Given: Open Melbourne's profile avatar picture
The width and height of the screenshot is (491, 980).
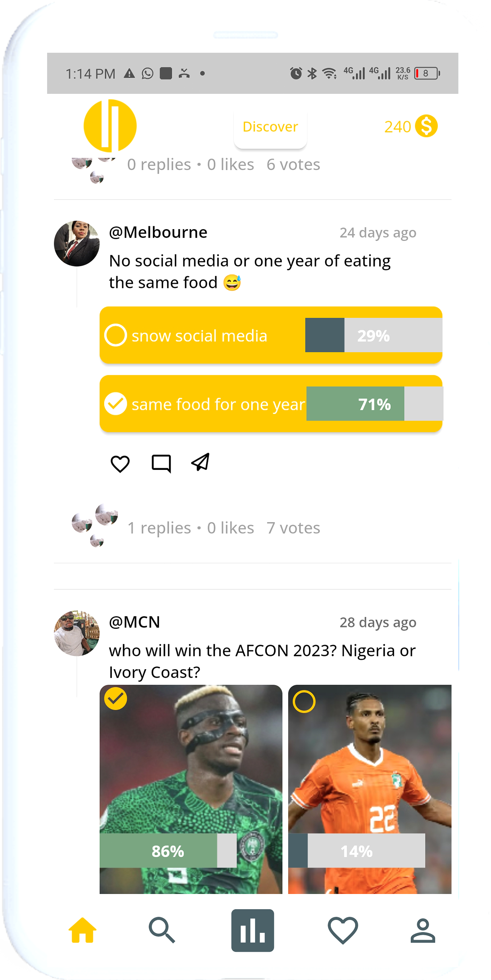Looking at the screenshot, I should tap(76, 243).
